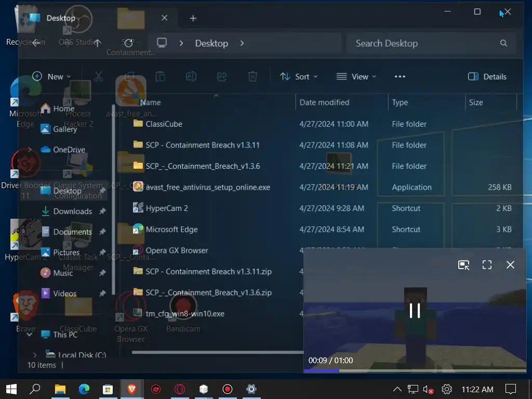Sort by Size column header

pos(476,102)
